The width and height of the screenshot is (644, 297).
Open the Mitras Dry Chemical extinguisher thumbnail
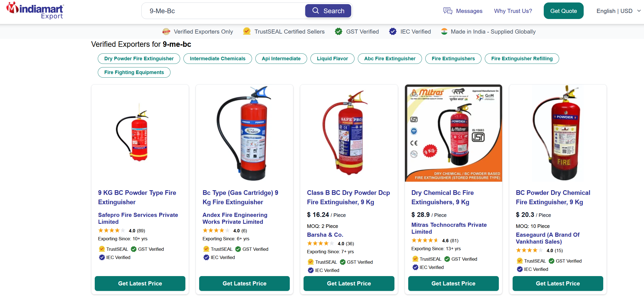coord(453,133)
